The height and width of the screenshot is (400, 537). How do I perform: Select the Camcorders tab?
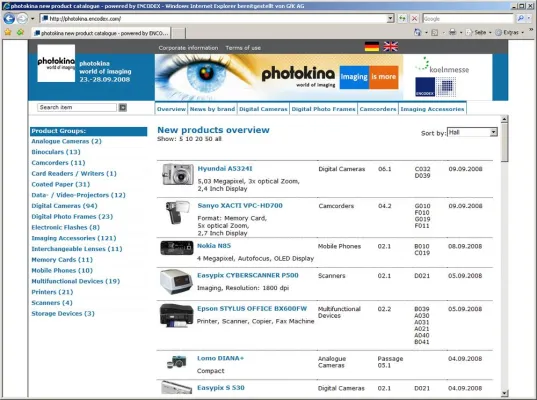pos(378,109)
